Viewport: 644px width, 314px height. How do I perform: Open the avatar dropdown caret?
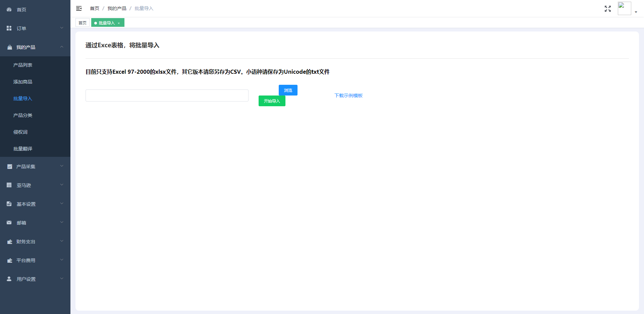(636, 12)
